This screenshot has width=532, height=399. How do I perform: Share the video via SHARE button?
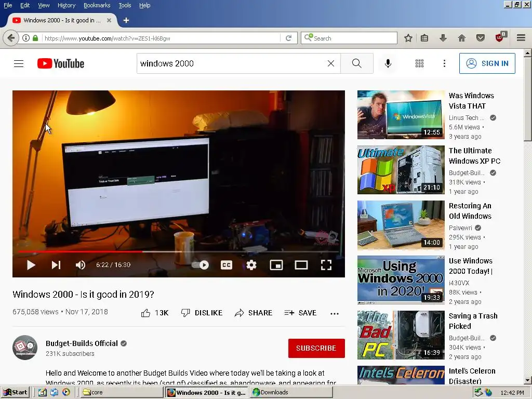pyautogui.click(x=254, y=313)
